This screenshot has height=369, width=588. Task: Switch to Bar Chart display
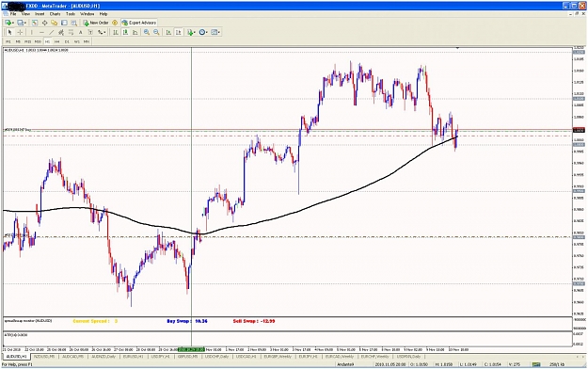coord(116,32)
